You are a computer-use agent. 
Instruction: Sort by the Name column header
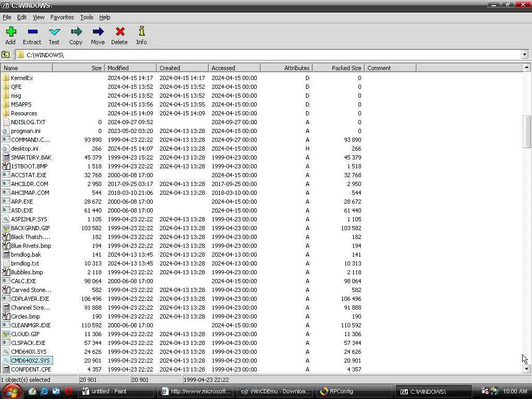coord(26,68)
